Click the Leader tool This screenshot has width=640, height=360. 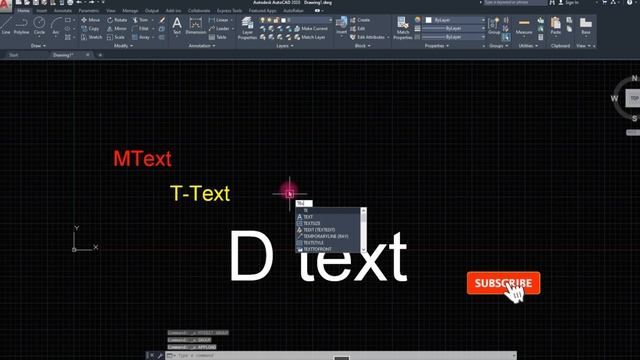[219, 29]
